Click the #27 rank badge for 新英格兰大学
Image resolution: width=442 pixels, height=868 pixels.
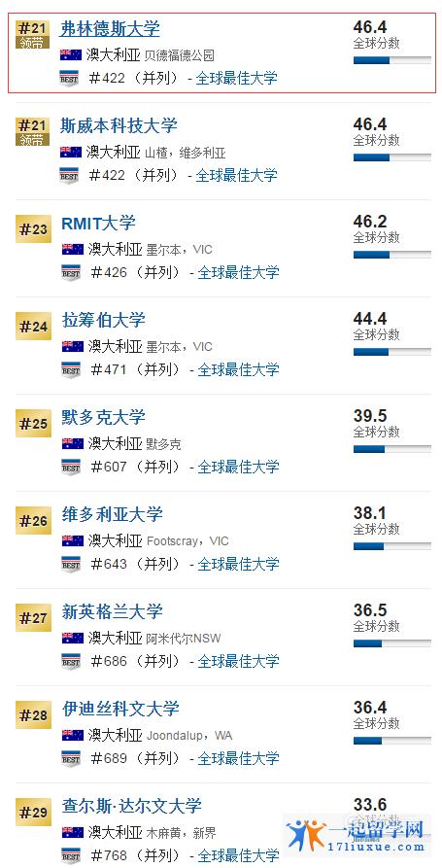pyautogui.click(x=33, y=617)
